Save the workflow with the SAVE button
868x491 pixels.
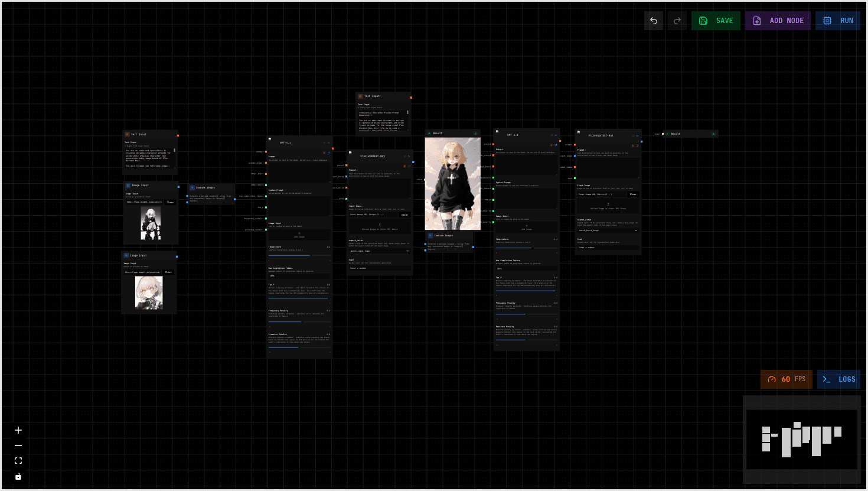point(716,21)
